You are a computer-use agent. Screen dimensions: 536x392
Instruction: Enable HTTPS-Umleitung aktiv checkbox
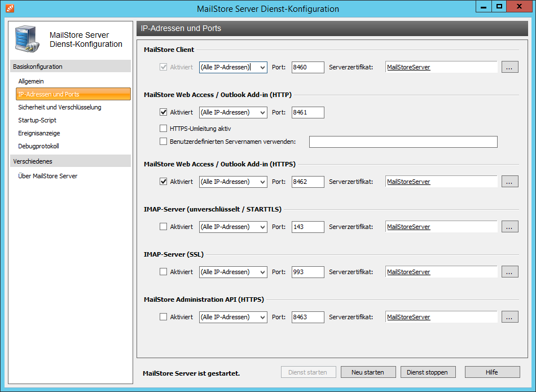[x=164, y=129]
